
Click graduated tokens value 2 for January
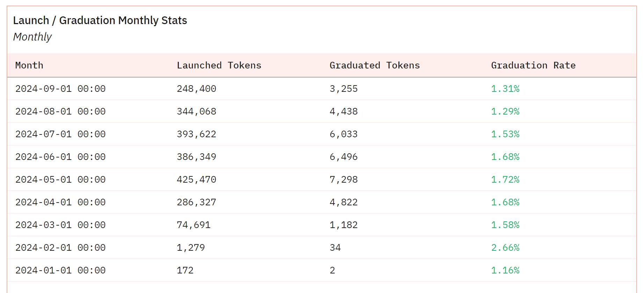(332, 270)
